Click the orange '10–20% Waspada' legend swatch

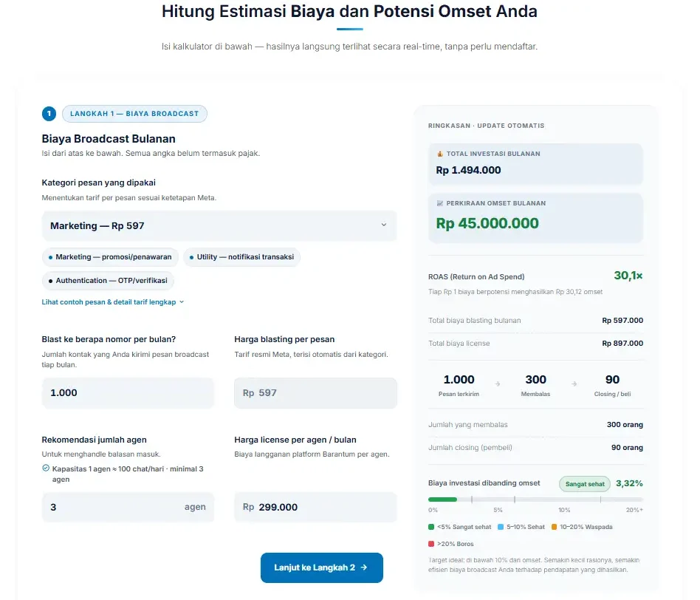[x=554, y=527]
